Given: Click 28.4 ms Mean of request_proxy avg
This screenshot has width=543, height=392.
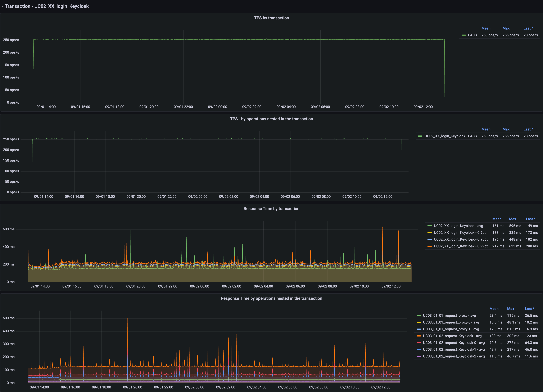Looking at the screenshot, I should 496,316.
